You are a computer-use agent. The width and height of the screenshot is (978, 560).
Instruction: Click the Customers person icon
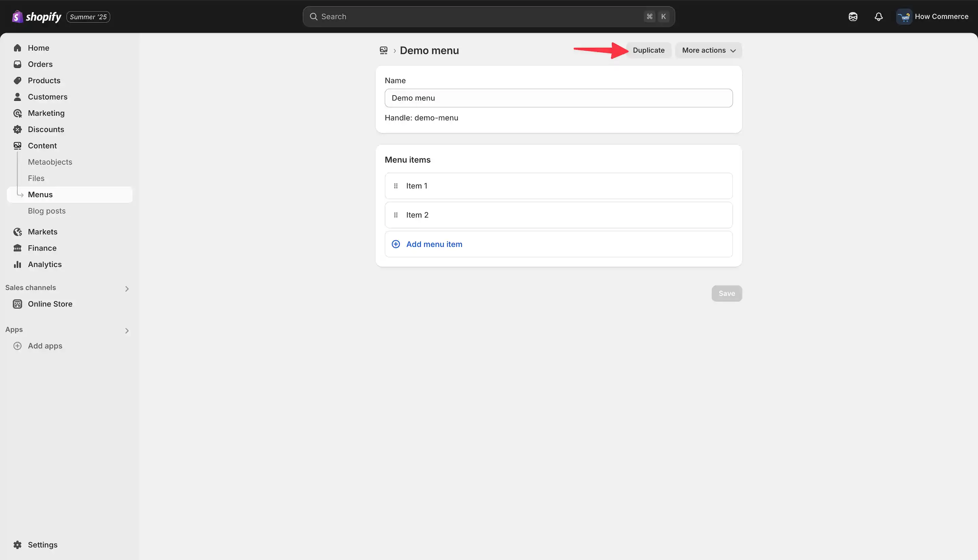tap(17, 97)
